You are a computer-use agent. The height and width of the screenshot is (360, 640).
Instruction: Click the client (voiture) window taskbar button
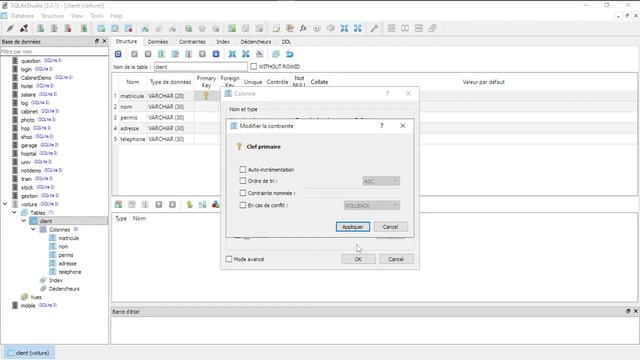tap(29, 353)
